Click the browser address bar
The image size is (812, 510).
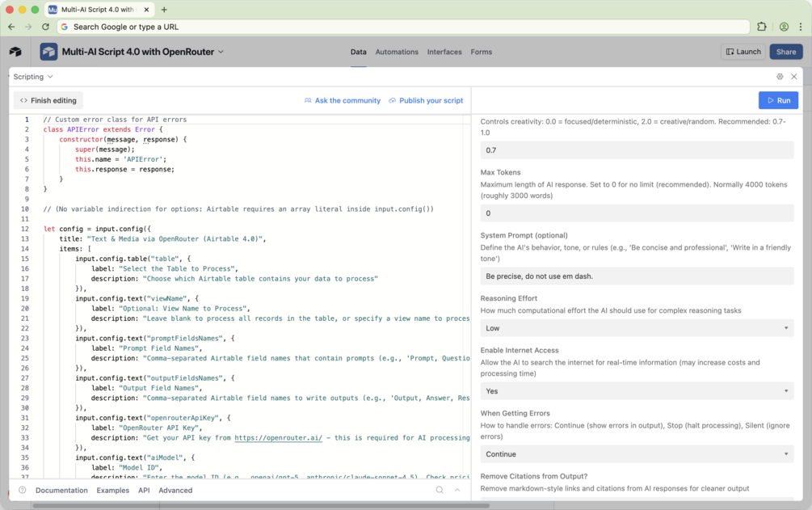click(x=403, y=27)
